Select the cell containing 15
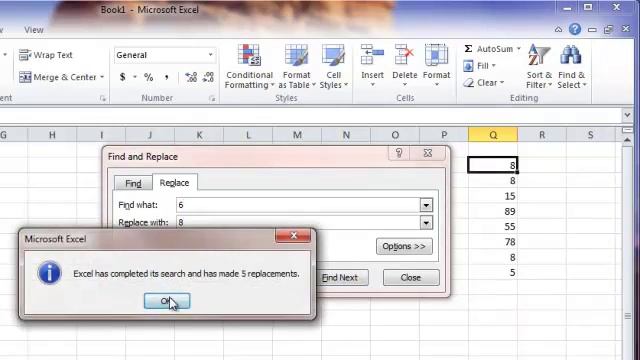This screenshot has height=360, width=640. click(x=493, y=196)
